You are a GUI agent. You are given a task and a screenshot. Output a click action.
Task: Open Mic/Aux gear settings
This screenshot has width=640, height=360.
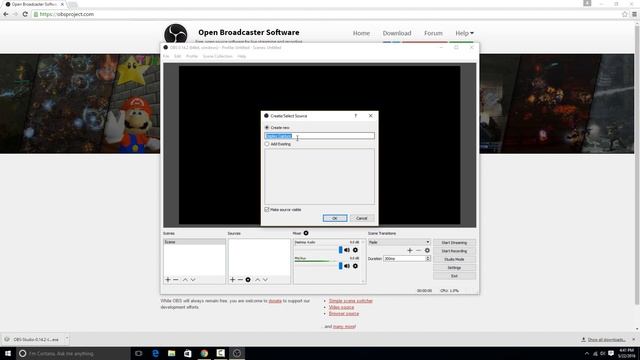pyautogui.click(x=355, y=266)
